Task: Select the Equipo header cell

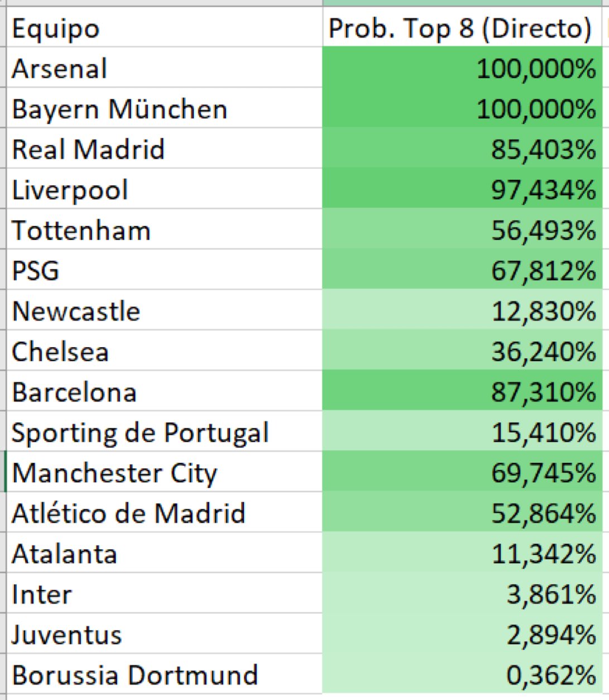Action: pyautogui.click(x=165, y=28)
